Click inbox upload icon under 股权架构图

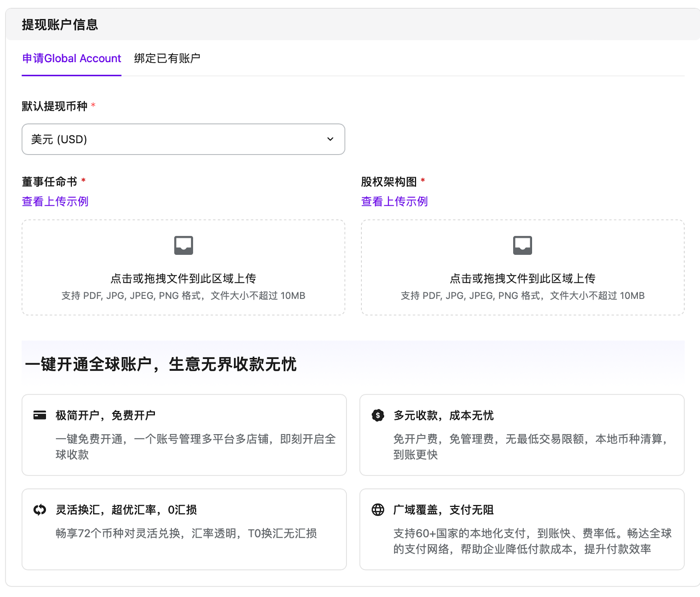[522, 245]
